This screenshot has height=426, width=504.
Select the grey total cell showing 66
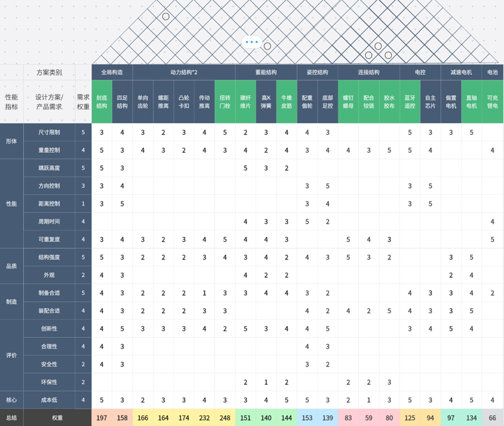click(492, 418)
